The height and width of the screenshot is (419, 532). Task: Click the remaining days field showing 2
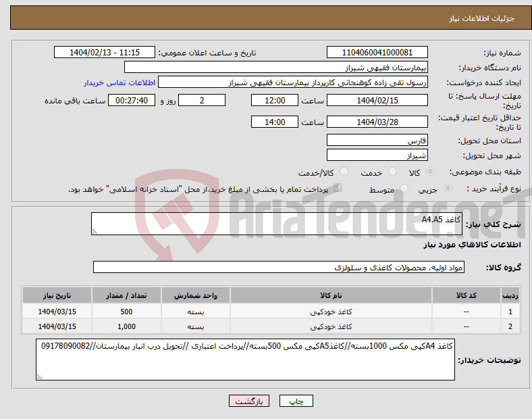click(202, 100)
